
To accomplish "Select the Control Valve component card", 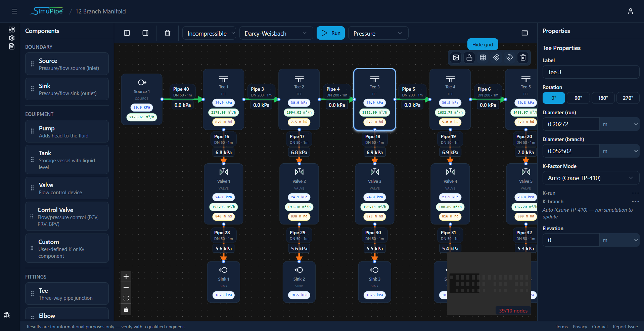I will tap(67, 216).
